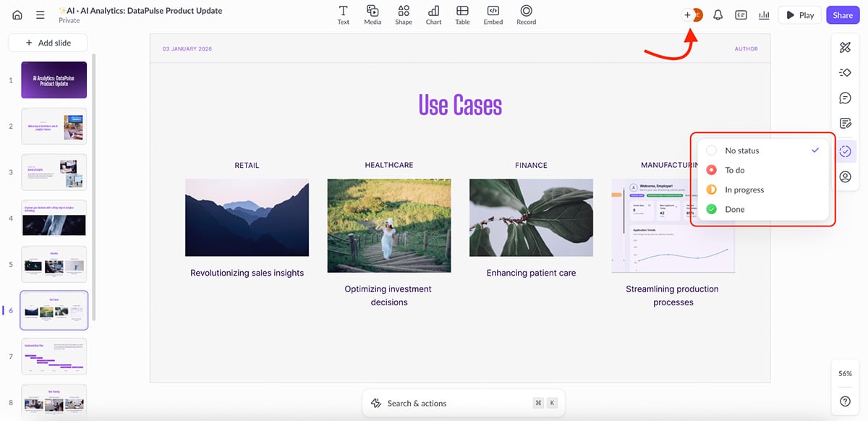Screen dimensions: 868x421
Task: Set slide status to Done
Action: click(x=735, y=209)
